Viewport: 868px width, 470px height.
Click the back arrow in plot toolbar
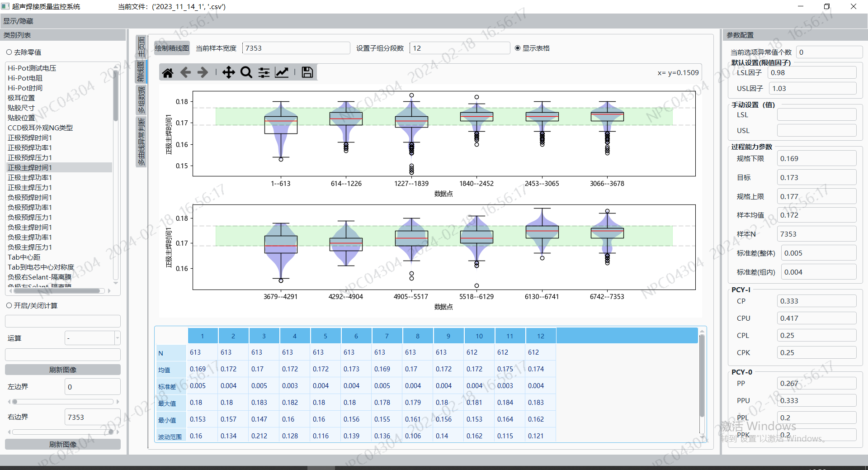185,72
